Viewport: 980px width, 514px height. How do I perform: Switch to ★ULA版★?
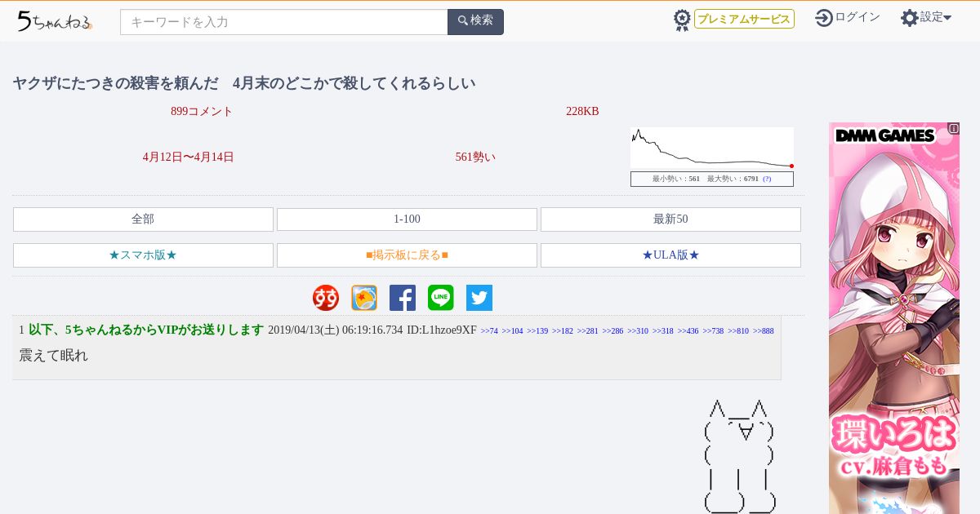(x=670, y=255)
